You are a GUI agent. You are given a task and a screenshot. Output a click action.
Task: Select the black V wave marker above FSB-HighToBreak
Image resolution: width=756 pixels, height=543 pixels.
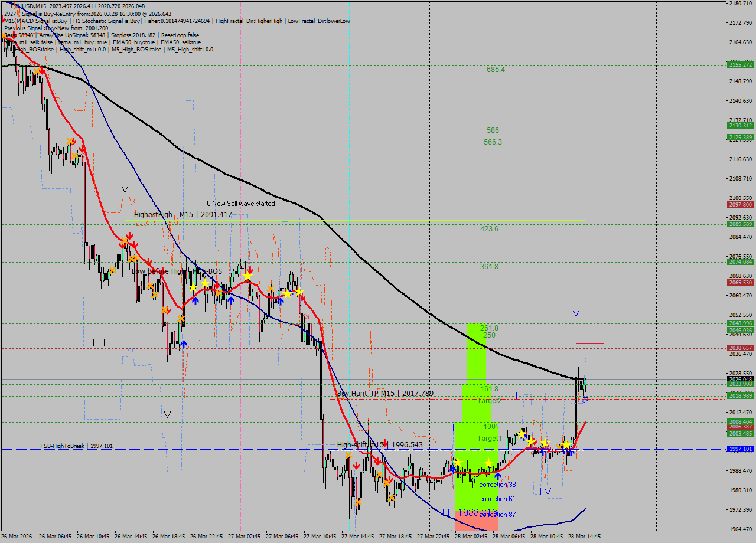pyautogui.click(x=167, y=415)
